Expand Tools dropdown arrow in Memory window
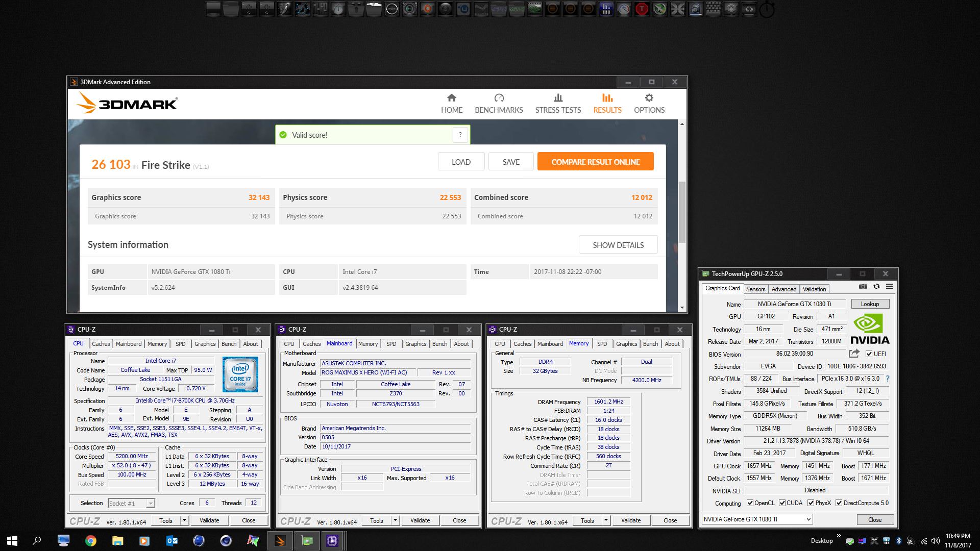Image resolution: width=980 pixels, height=551 pixels. coord(606,520)
